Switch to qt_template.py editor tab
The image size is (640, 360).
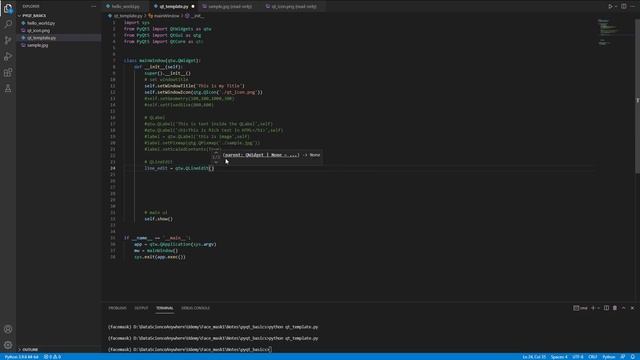pyautogui.click(x=173, y=7)
